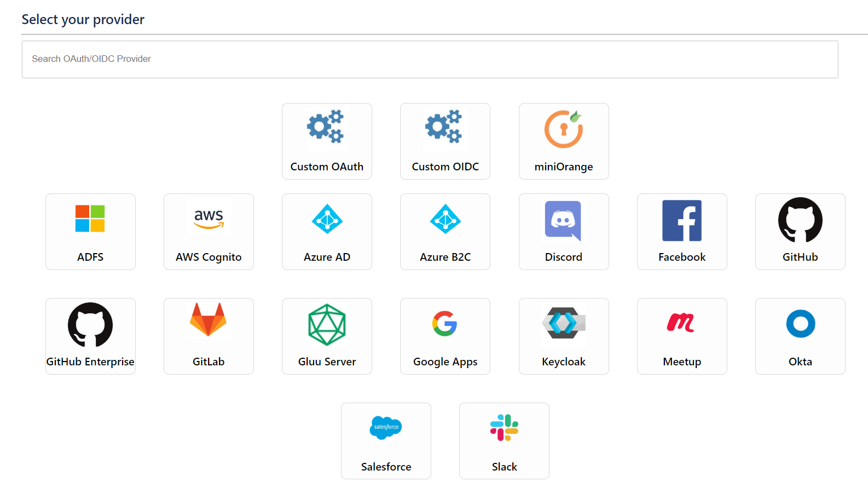Image resolution: width=868 pixels, height=493 pixels.
Task: Click the miniOrange label
Action: pyautogui.click(x=564, y=167)
